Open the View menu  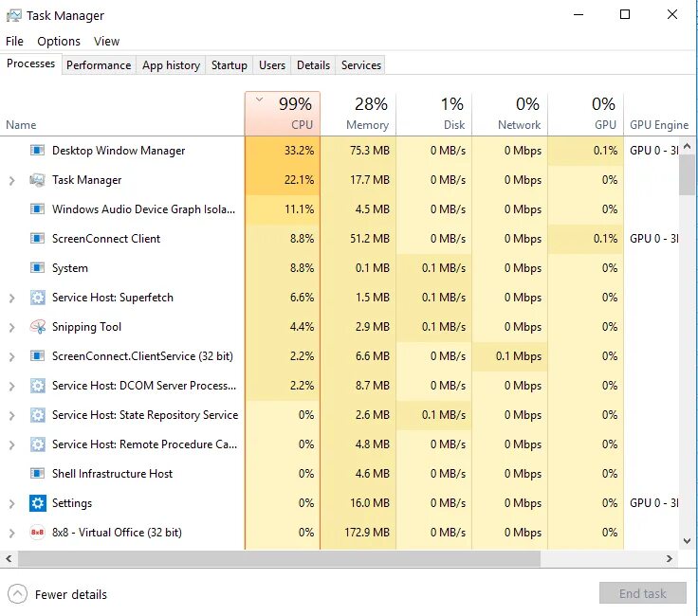click(x=106, y=42)
